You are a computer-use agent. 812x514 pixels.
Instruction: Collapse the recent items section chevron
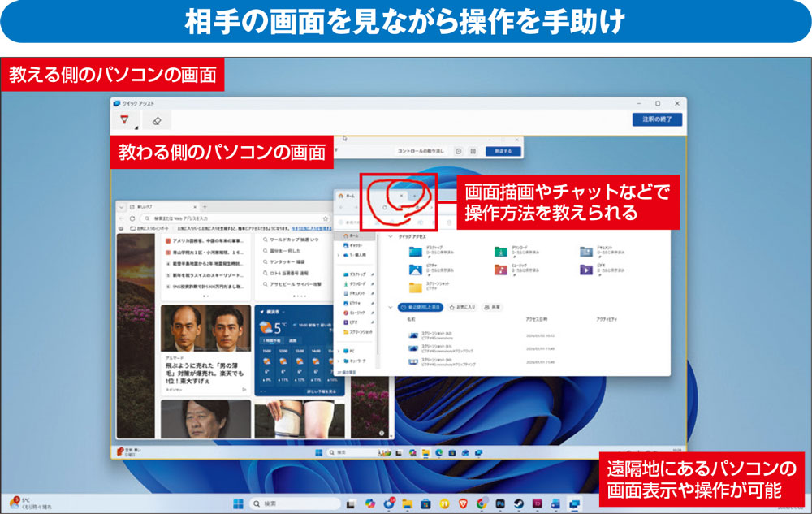point(391,307)
